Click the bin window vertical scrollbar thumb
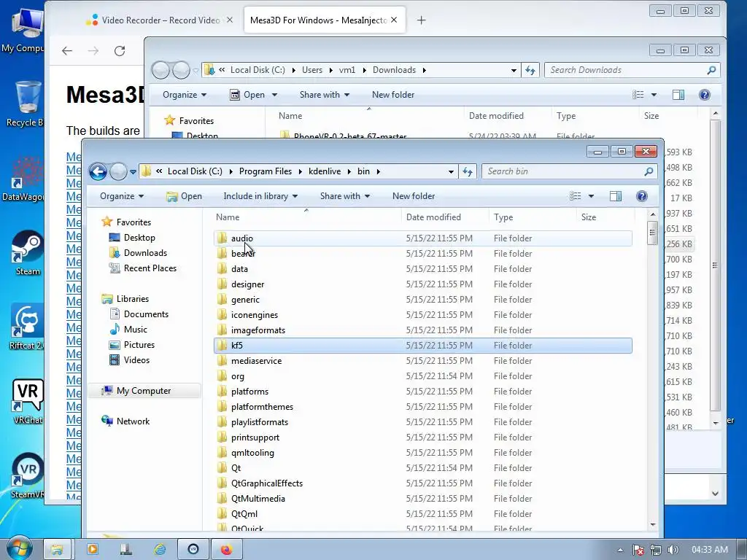 click(653, 233)
